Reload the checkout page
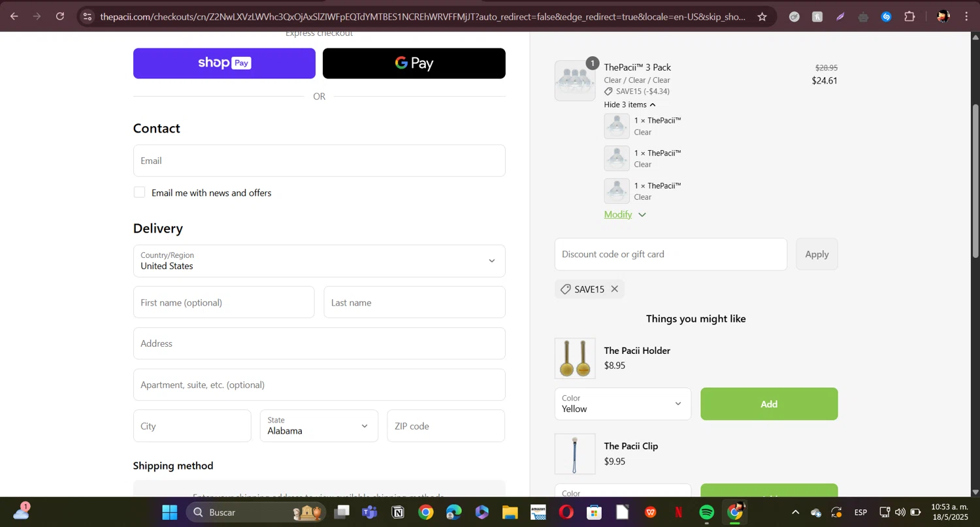 click(60, 16)
